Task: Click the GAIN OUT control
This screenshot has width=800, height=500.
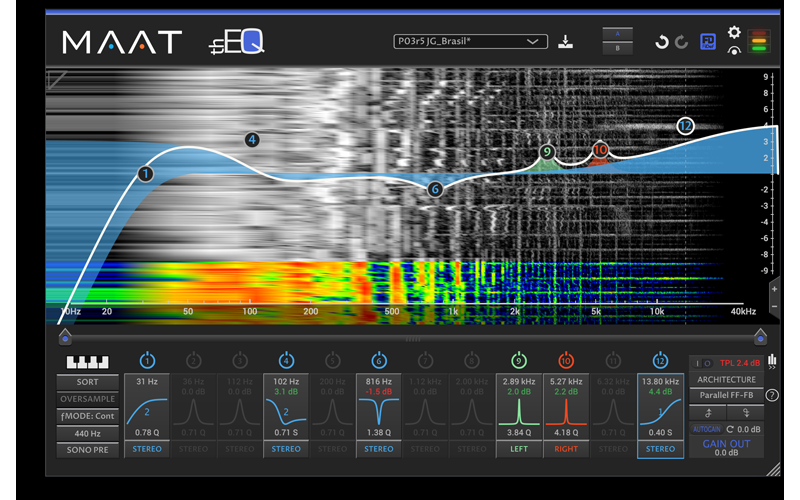Action: click(x=727, y=447)
